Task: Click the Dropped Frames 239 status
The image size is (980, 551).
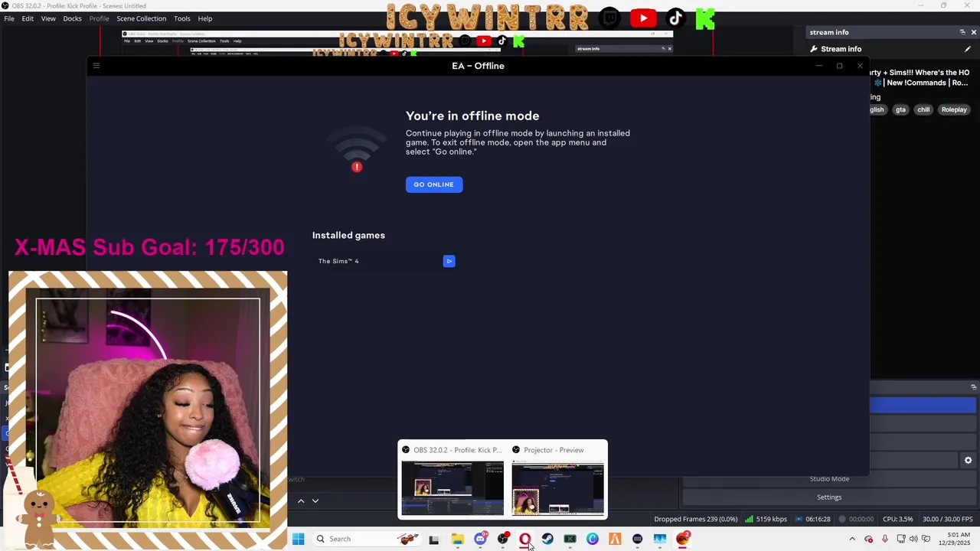Action: click(x=696, y=519)
